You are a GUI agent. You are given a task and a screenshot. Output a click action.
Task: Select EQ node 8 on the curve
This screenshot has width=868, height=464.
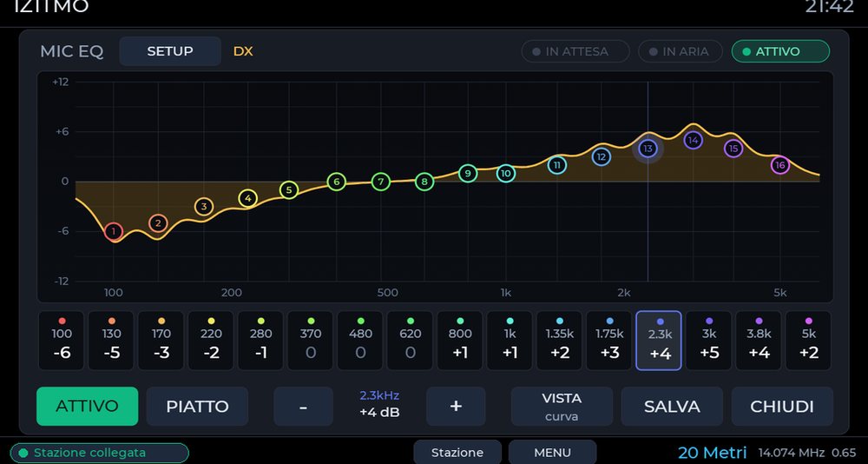pyautogui.click(x=424, y=182)
